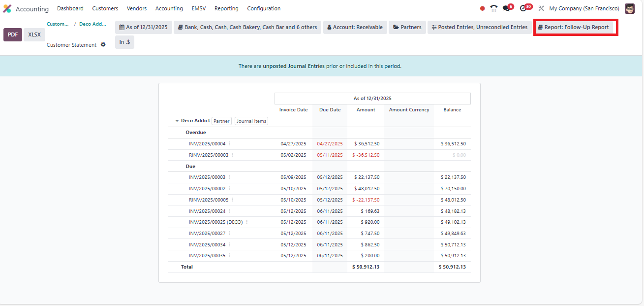Click the Journal Items button

pyautogui.click(x=251, y=121)
